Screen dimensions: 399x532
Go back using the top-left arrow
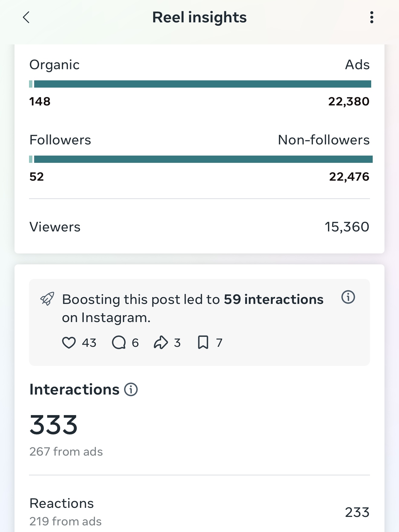point(26,17)
